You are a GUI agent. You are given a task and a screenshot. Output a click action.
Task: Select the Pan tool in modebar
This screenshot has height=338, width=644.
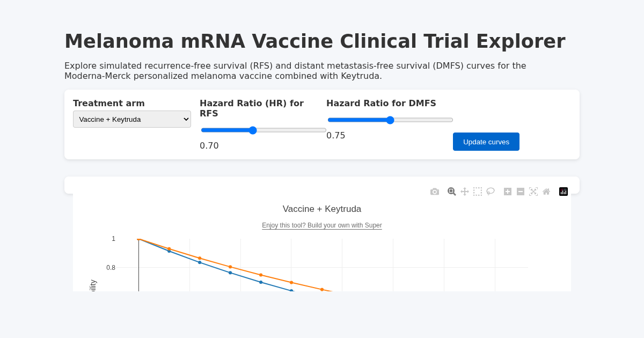pyautogui.click(x=465, y=192)
